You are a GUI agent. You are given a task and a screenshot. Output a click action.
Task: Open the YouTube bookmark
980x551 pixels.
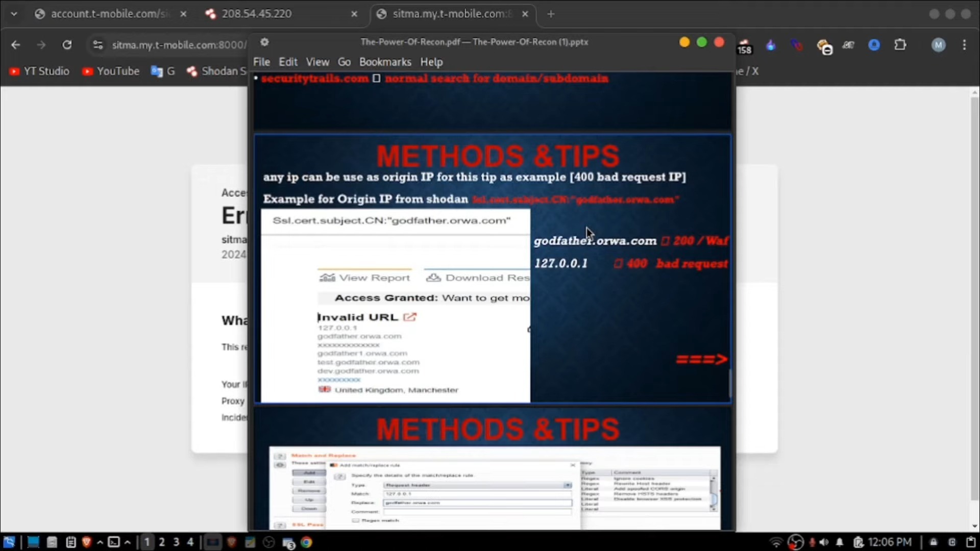coord(111,71)
